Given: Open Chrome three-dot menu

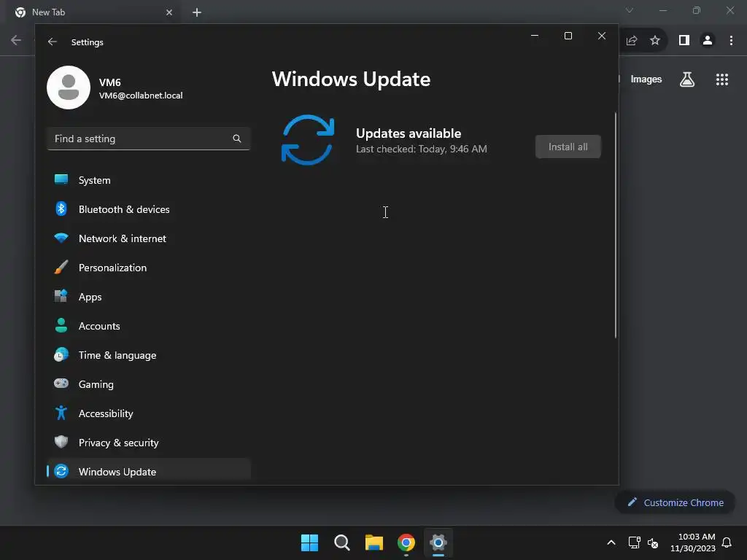Looking at the screenshot, I should pos(731,41).
